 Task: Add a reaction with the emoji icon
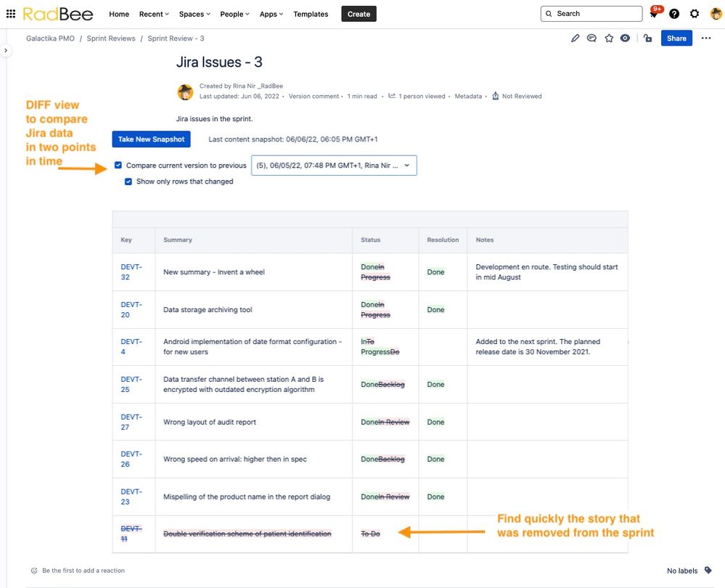coord(34,571)
